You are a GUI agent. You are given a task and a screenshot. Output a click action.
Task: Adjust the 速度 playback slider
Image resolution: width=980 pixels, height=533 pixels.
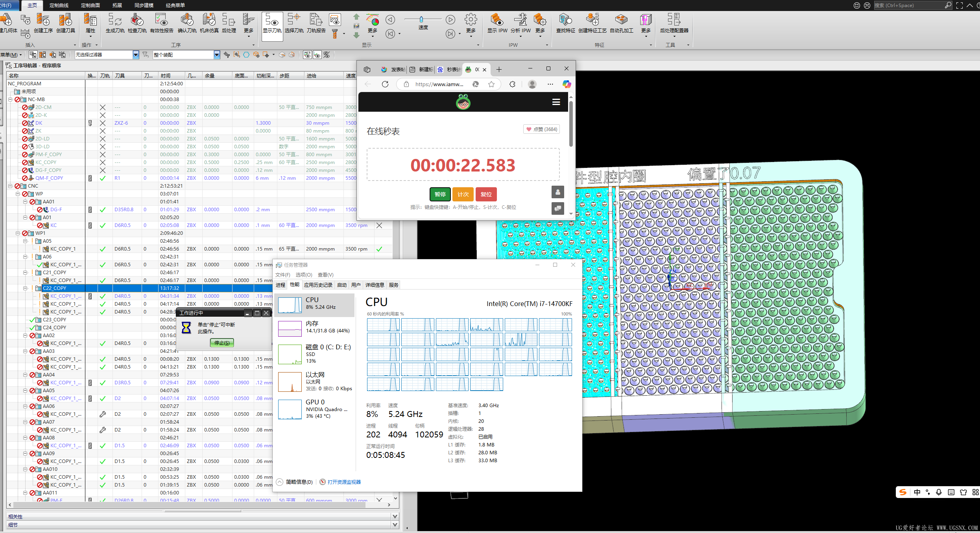[x=421, y=19]
